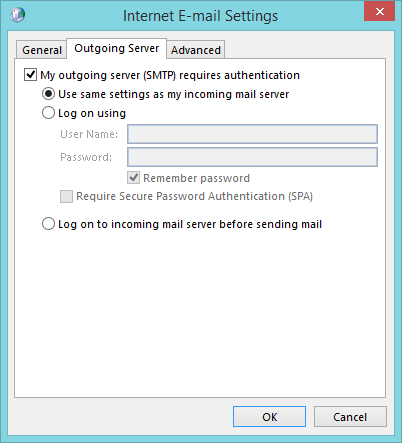Uncheck the SMTP requires authentication checkbox

point(30,75)
